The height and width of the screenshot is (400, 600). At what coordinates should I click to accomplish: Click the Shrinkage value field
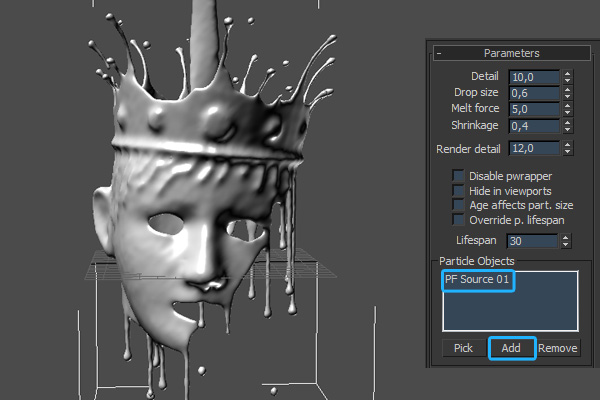(533, 127)
